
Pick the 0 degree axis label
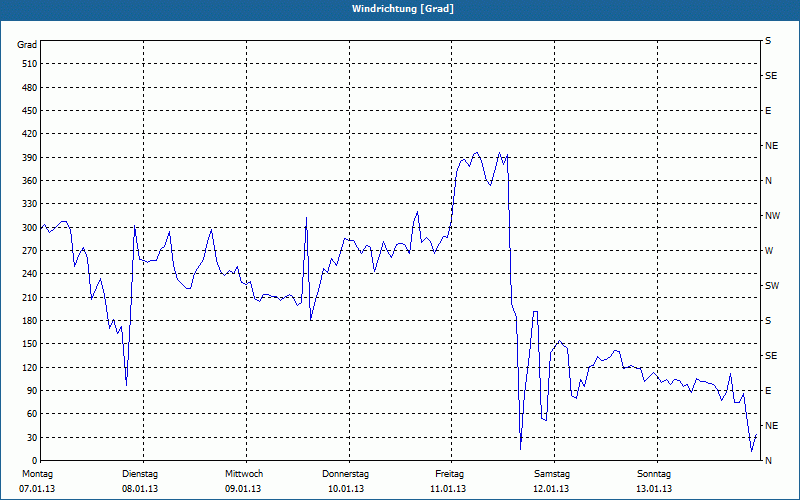pos(34,461)
